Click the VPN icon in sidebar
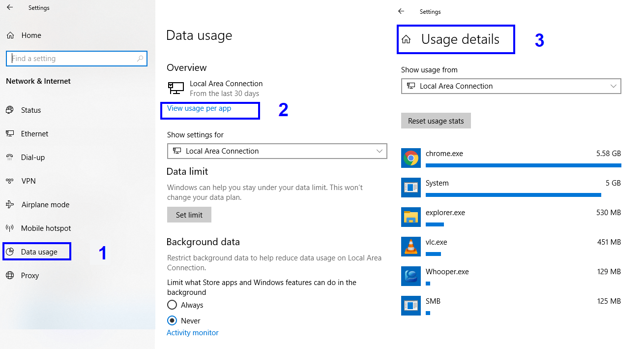 tap(10, 181)
